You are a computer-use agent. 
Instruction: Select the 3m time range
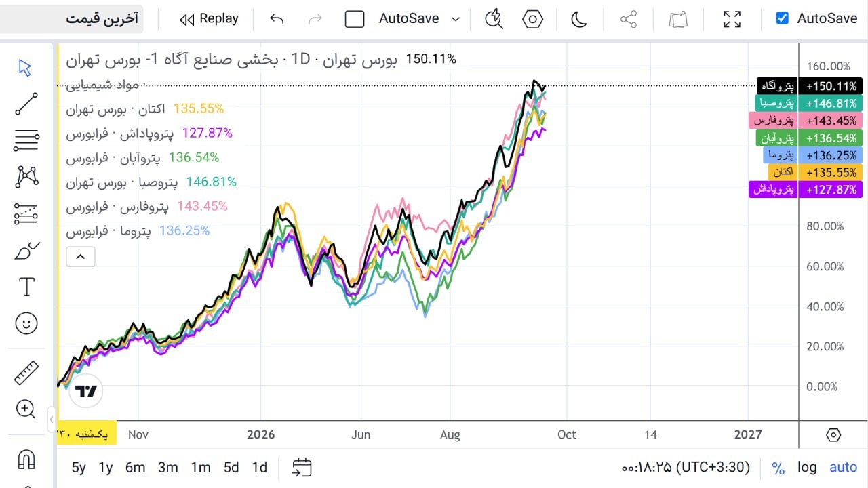pyautogui.click(x=167, y=467)
